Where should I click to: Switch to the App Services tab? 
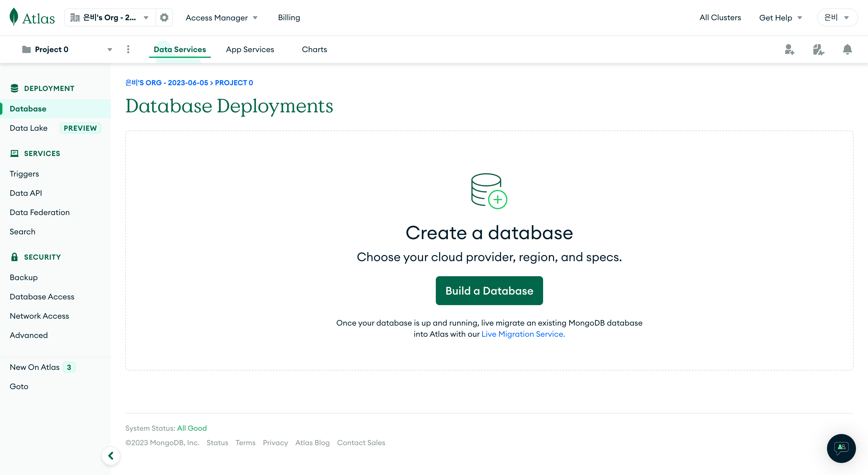click(x=250, y=49)
